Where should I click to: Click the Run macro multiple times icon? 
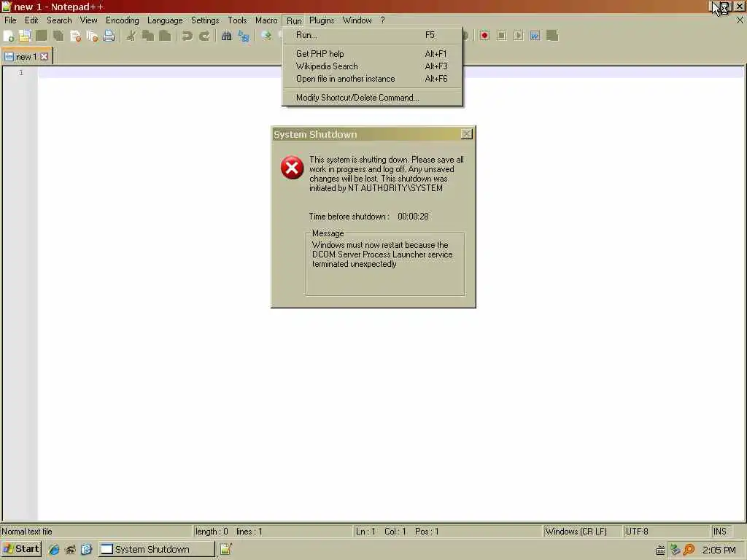click(x=535, y=36)
